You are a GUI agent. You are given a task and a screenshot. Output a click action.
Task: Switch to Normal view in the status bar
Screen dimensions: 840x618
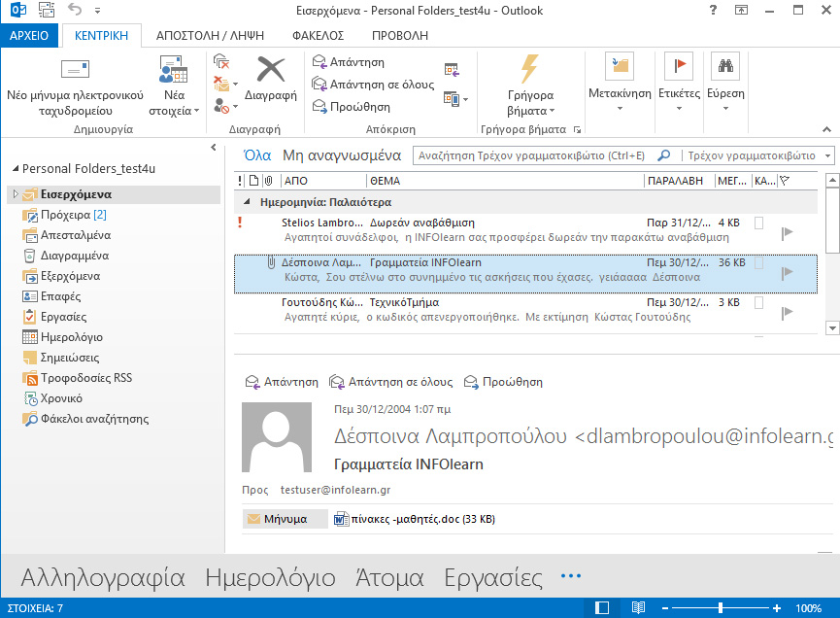[x=602, y=608]
